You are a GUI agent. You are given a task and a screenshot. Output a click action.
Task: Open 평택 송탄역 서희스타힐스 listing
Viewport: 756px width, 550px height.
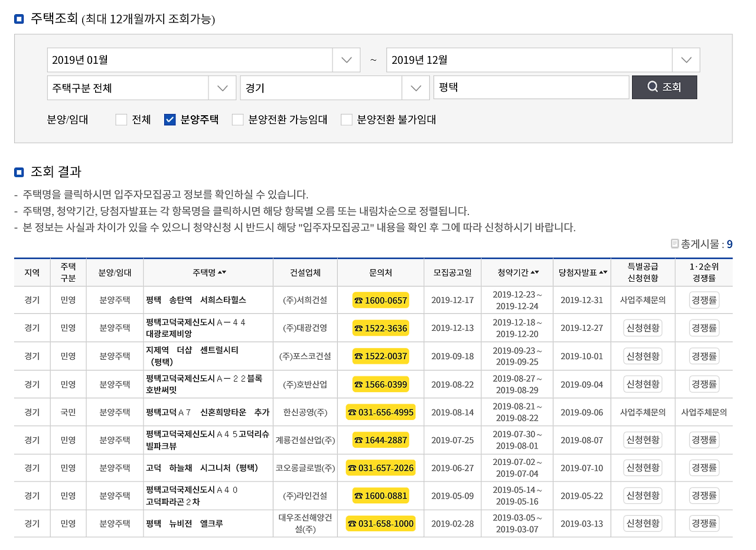point(195,300)
